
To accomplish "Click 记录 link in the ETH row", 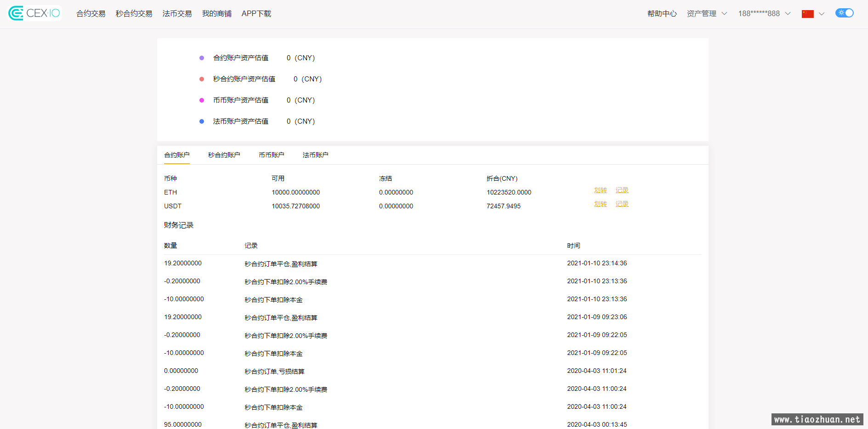I will (622, 190).
